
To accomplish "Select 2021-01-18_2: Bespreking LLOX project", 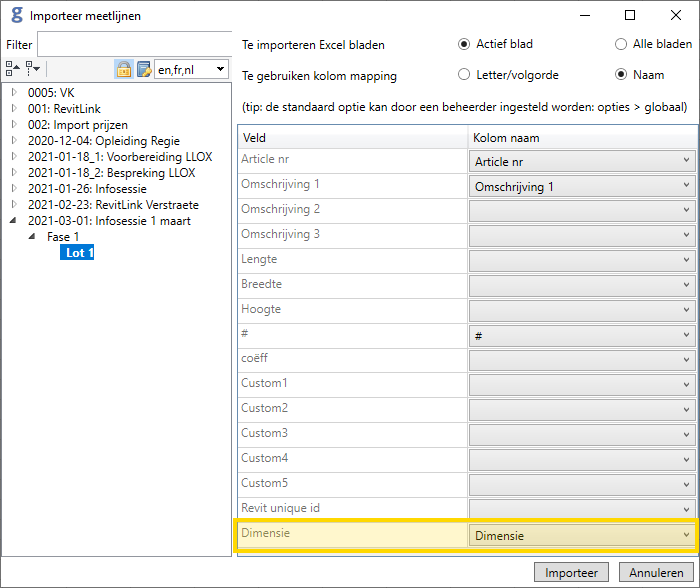I will (111, 173).
